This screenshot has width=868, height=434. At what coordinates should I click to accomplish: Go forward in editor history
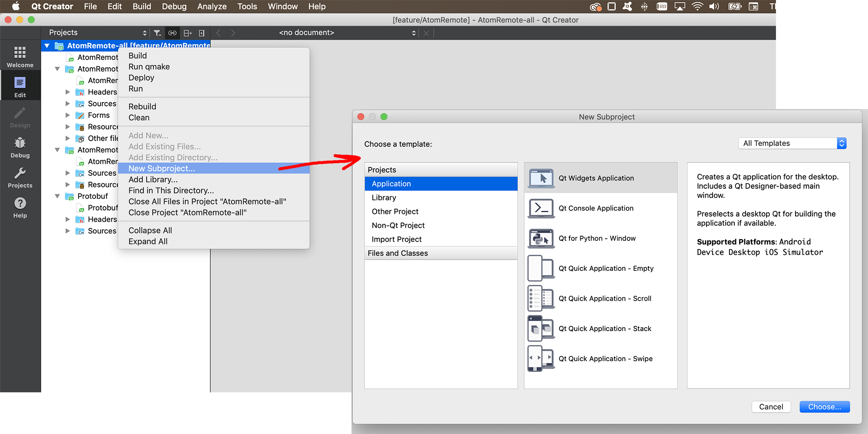(x=233, y=33)
